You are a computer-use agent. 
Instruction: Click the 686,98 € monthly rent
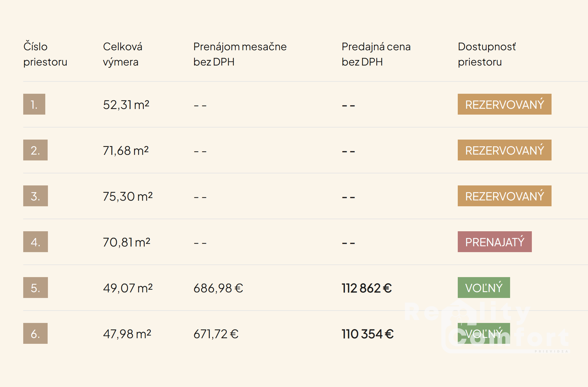[218, 288]
